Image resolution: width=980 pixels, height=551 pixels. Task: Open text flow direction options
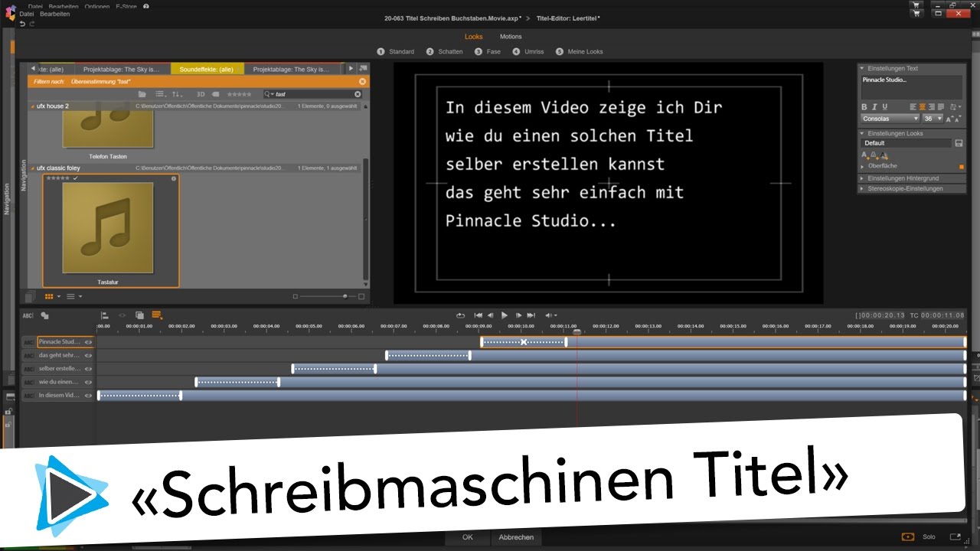coord(955,106)
